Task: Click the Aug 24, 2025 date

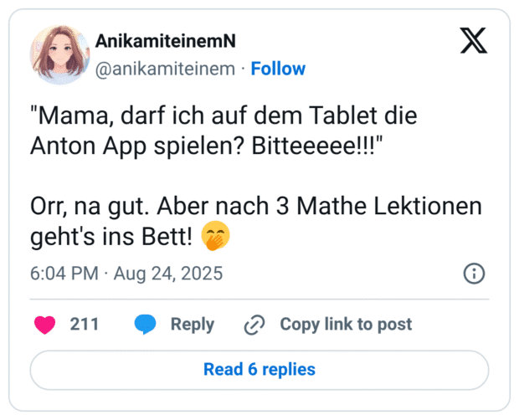Action: 169,274
